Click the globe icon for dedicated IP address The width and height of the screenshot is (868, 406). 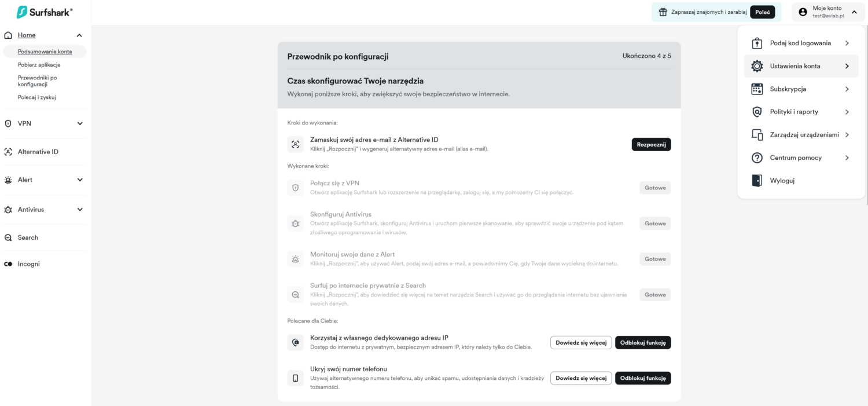(295, 342)
